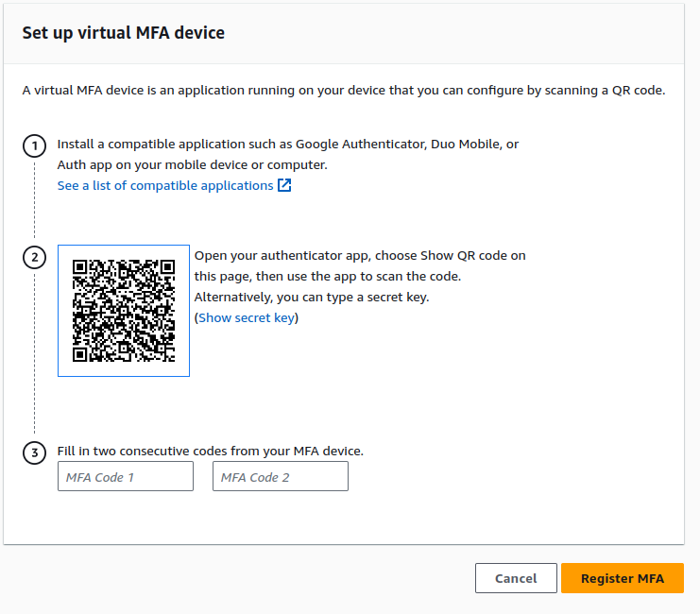Click the dotted connector between steps 2 and 3

pyautogui.click(x=35, y=354)
